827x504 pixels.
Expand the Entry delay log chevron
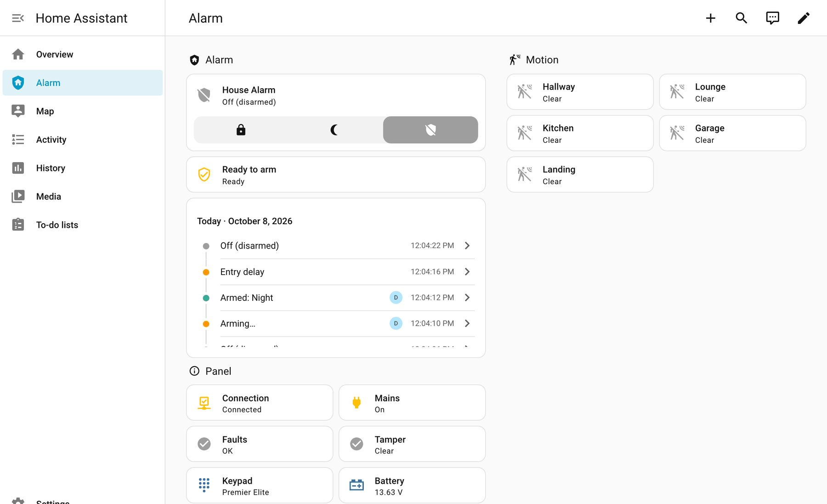tap(467, 272)
